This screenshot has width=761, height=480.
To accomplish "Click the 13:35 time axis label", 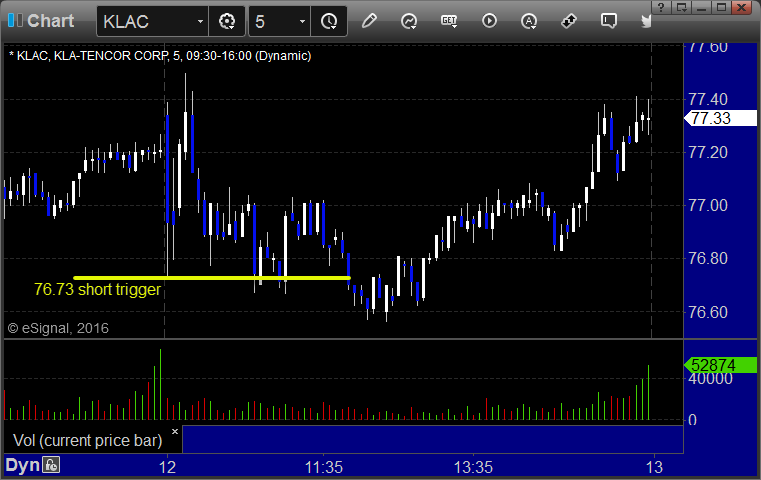I will coord(473,467).
